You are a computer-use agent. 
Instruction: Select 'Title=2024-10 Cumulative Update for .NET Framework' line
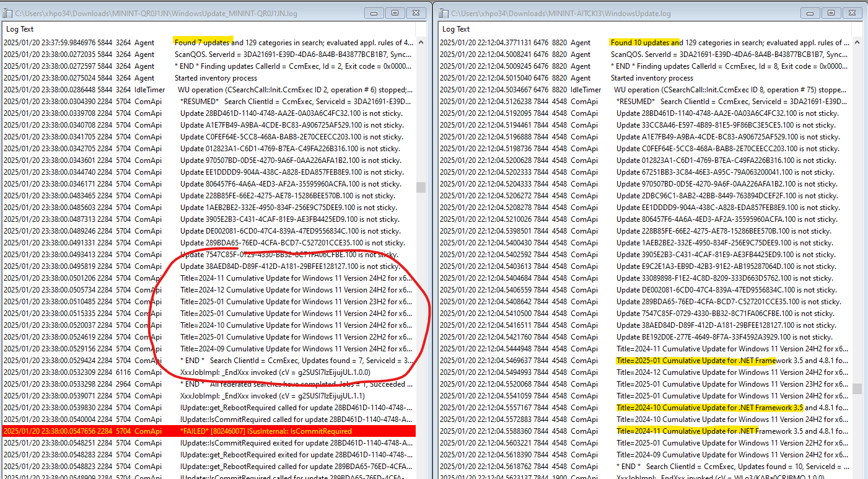coord(645,408)
